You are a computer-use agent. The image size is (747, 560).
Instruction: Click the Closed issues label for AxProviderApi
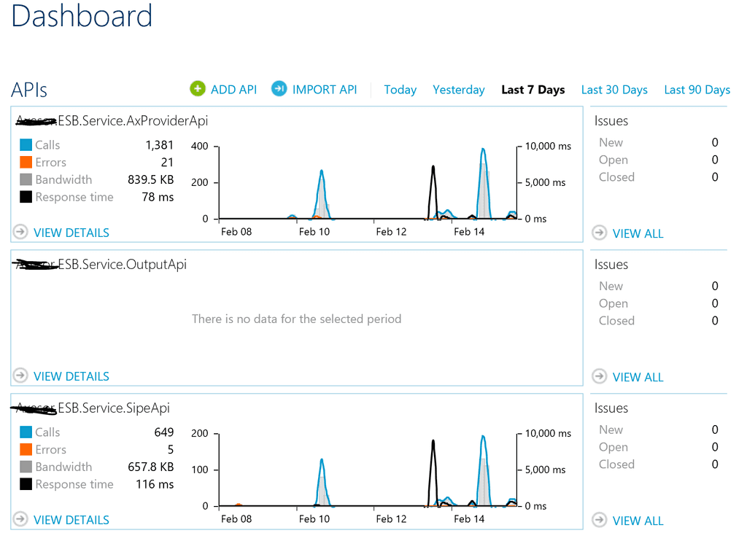617,177
